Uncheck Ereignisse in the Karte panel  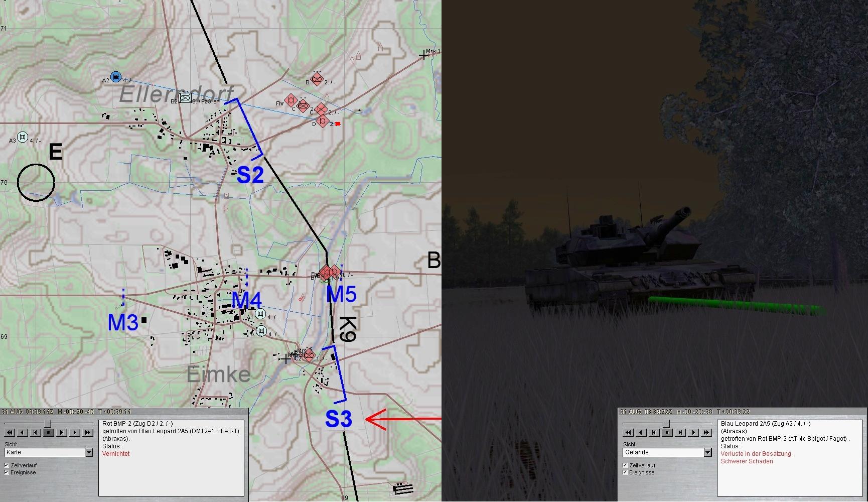[7, 472]
